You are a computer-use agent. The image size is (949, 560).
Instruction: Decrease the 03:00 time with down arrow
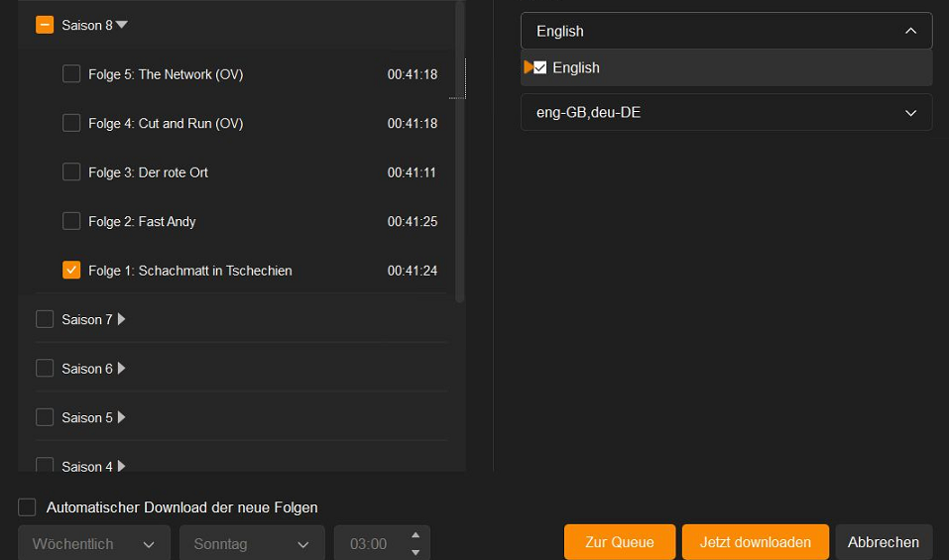(x=415, y=552)
